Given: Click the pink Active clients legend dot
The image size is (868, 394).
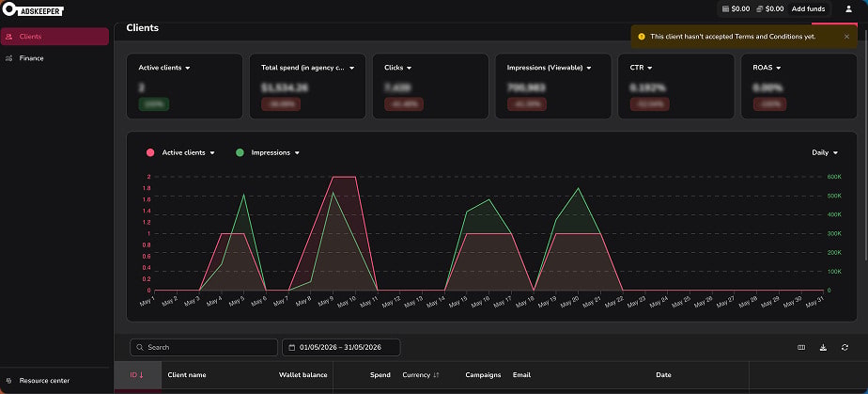Looking at the screenshot, I should point(150,153).
